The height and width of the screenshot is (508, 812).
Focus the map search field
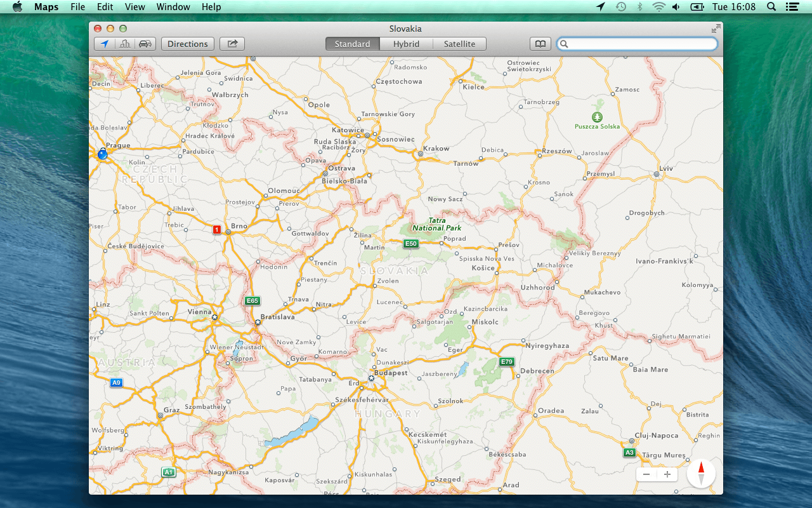[x=637, y=44]
